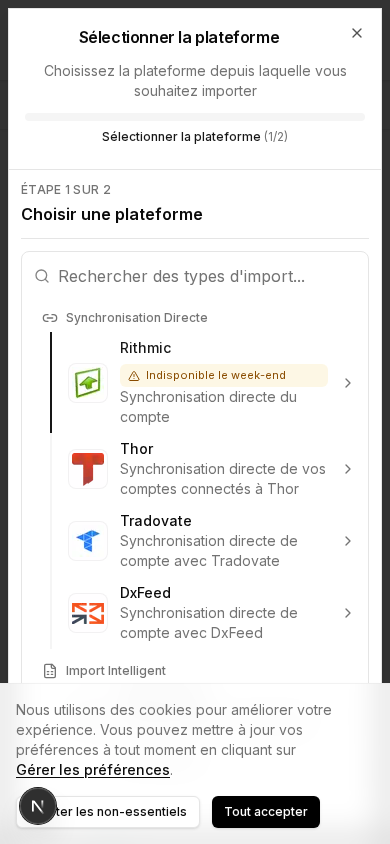Open DxFeed via its chevron arrow
The height and width of the screenshot is (844, 390).
[x=348, y=613]
